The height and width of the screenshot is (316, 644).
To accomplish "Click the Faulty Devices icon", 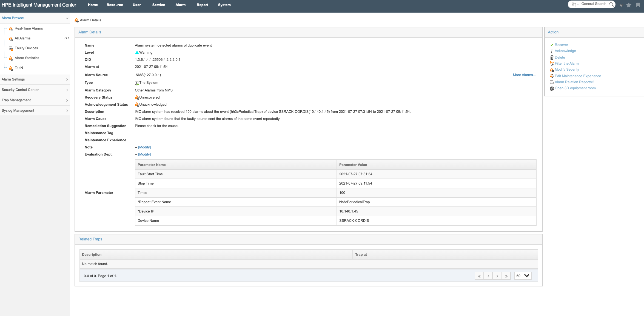I will click(x=11, y=48).
